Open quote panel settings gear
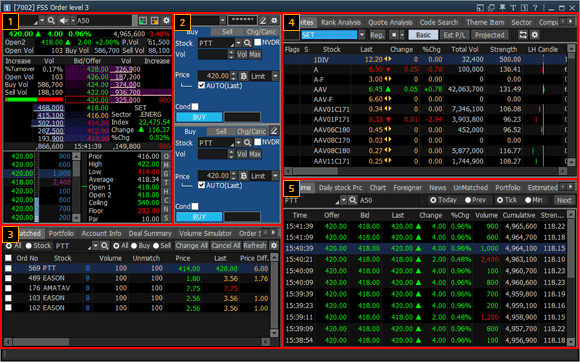Viewport: 580px width, 362px height. pos(166,21)
